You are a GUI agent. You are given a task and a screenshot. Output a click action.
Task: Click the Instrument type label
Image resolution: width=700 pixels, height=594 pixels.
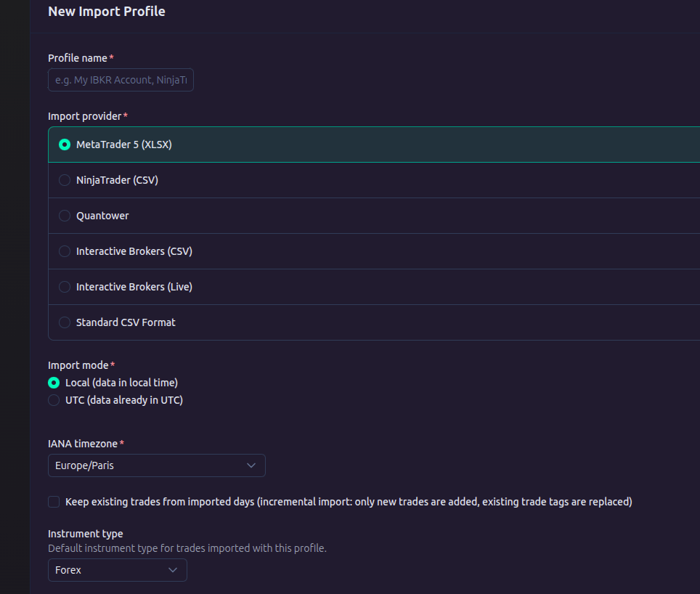pos(85,534)
